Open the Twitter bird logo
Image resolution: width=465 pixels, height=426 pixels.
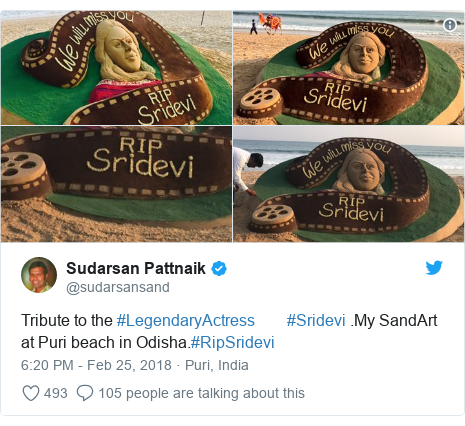(x=434, y=268)
